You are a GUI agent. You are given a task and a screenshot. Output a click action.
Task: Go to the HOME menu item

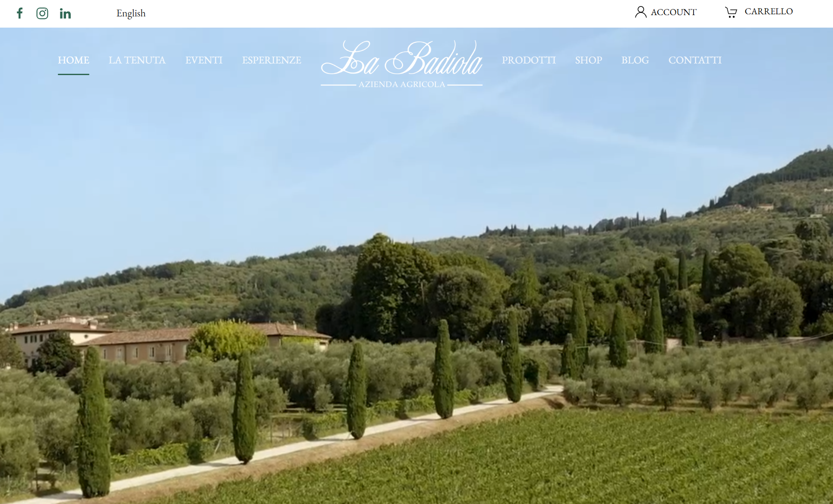coord(73,60)
